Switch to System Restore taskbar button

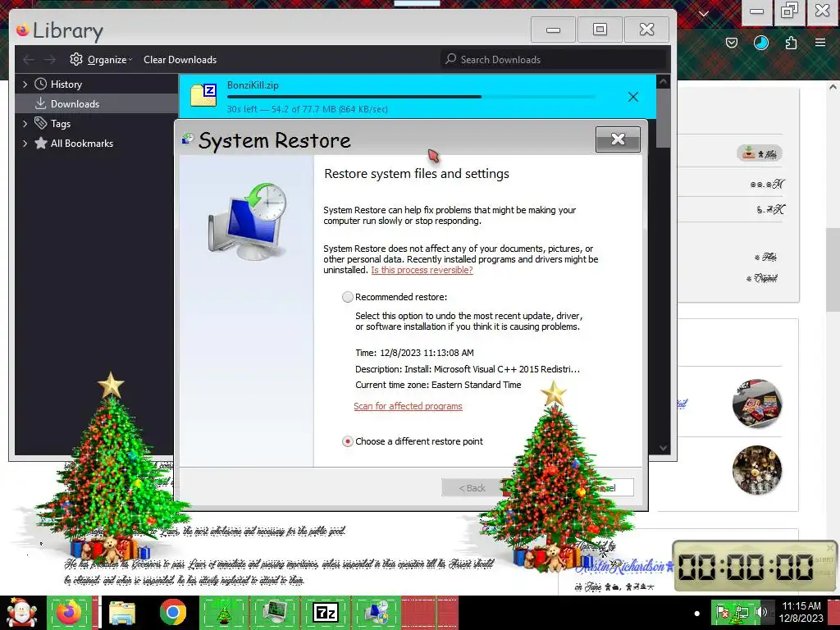coord(377,612)
